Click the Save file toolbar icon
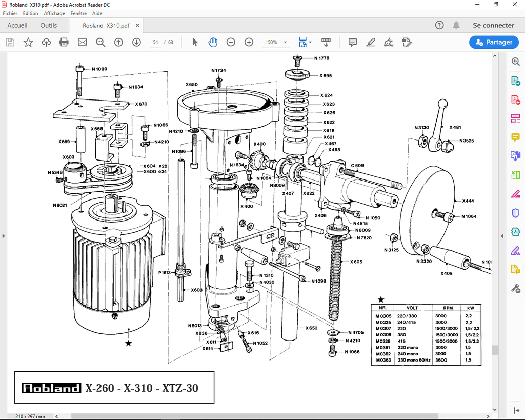The image size is (525, 420). click(x=10, y=42)
